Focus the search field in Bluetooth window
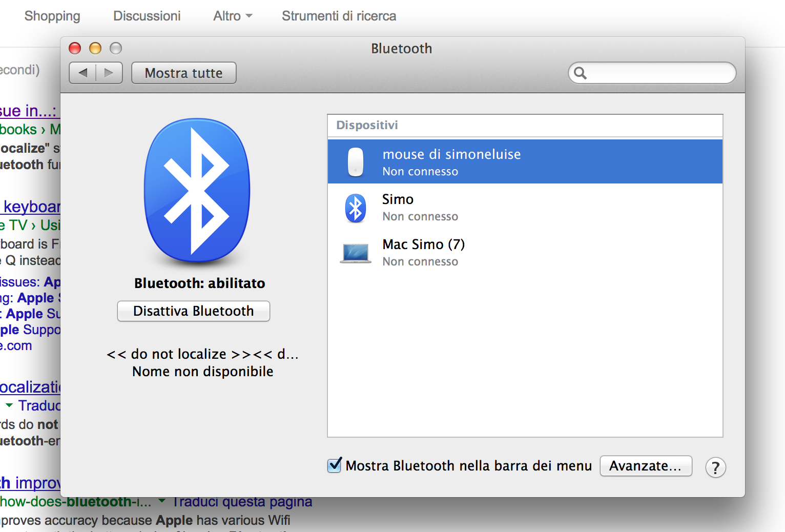Image resolution: width=785 pixels, height=532 pixels. coord(652,73)
